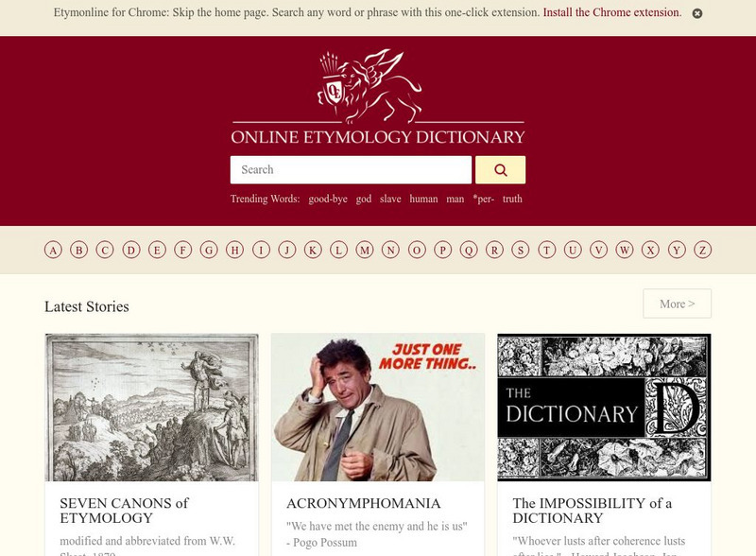This screenshot has width=756, height=556.
Task: Open the circled letter H index
Action: 234,250
